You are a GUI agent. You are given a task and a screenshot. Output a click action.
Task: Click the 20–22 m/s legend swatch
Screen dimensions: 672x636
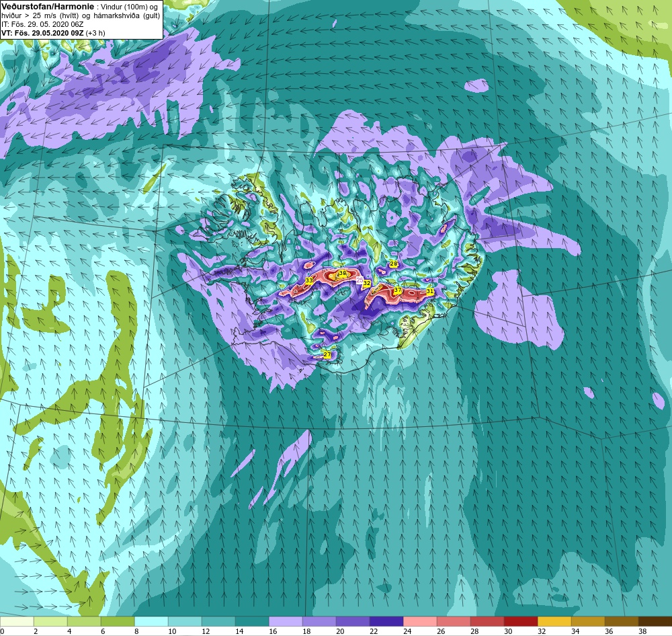pyautogui.click(x=353, y=621)
